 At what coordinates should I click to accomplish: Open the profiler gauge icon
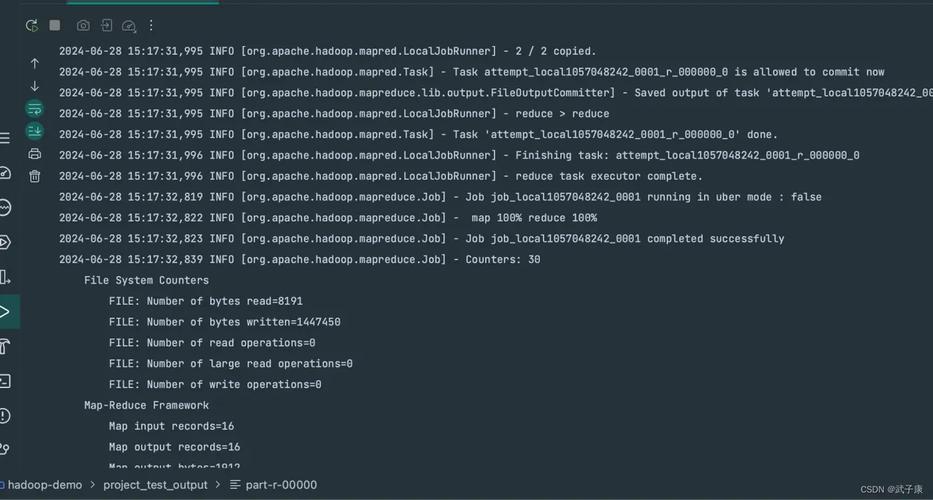pyautogui.click(x=129, y=25)
